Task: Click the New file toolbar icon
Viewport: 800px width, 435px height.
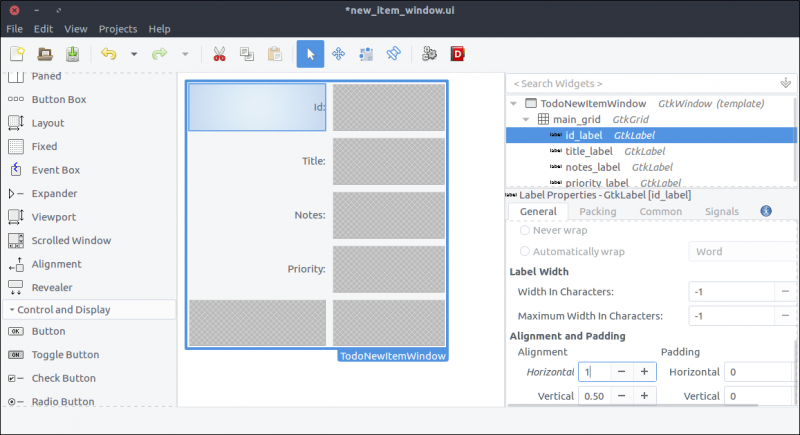Action: coord(17,54)
